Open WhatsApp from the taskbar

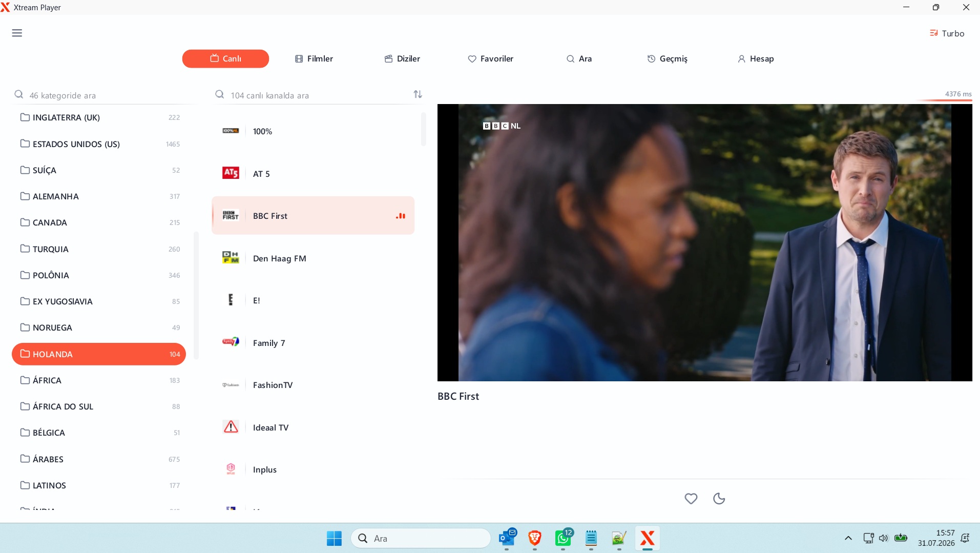click(x=563, y=538)
